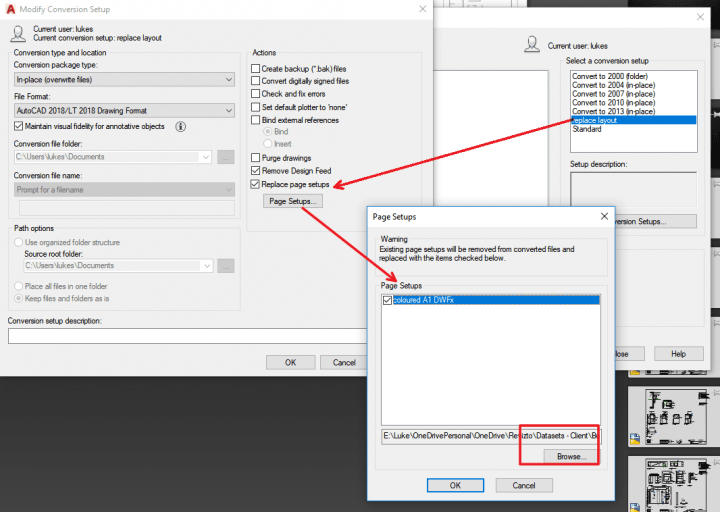
Task: Open the Page Setups... button
Action: click(x=294, y=202)
